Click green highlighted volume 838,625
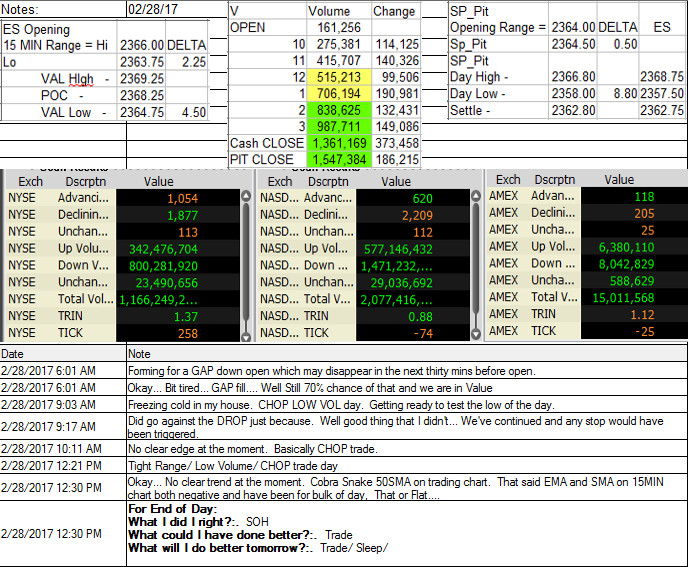Viewport: 688px width, 567px height. tap(339, 110)
